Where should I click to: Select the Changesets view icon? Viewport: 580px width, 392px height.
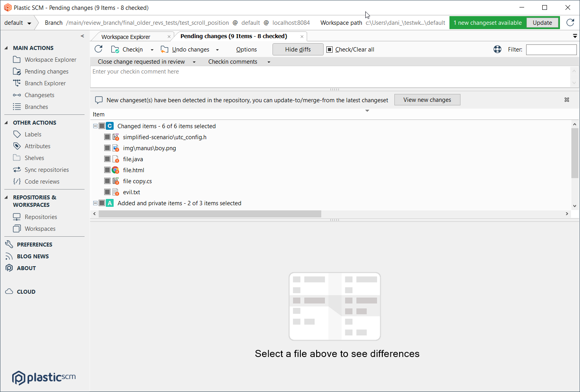[x=39, y=95]
